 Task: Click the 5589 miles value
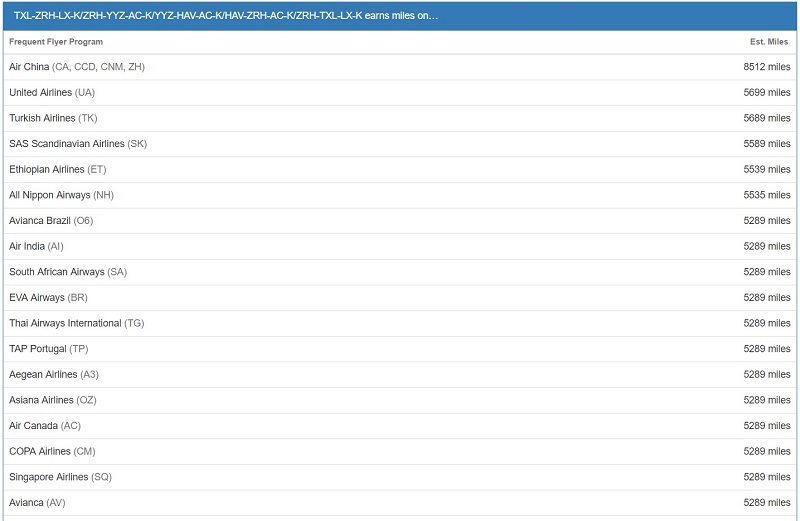[x=767, y=144]
